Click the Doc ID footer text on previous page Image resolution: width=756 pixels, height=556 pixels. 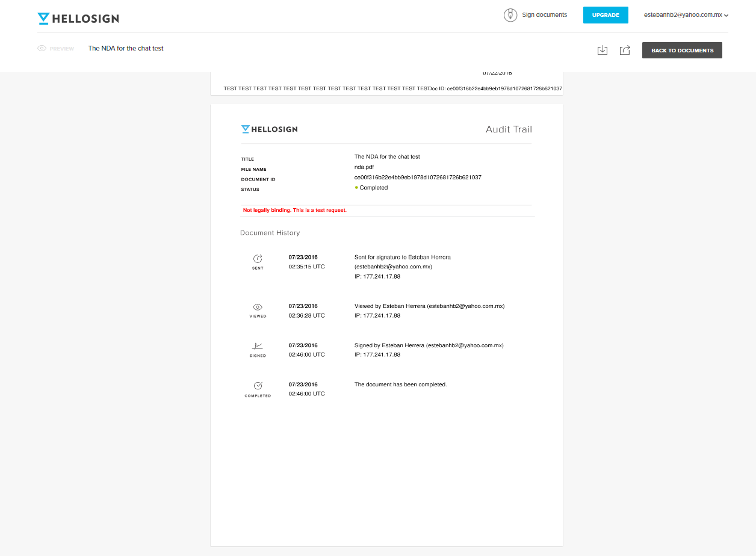[x=495, y=88]
